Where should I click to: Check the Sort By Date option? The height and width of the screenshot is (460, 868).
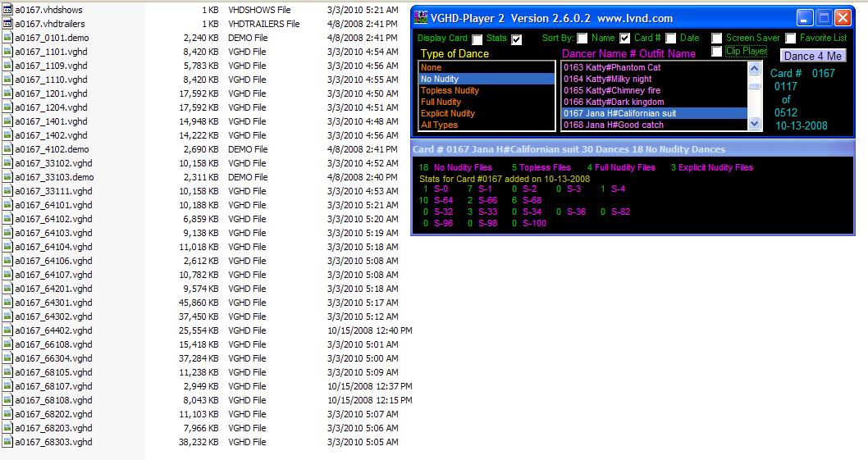tap(671, 39)
